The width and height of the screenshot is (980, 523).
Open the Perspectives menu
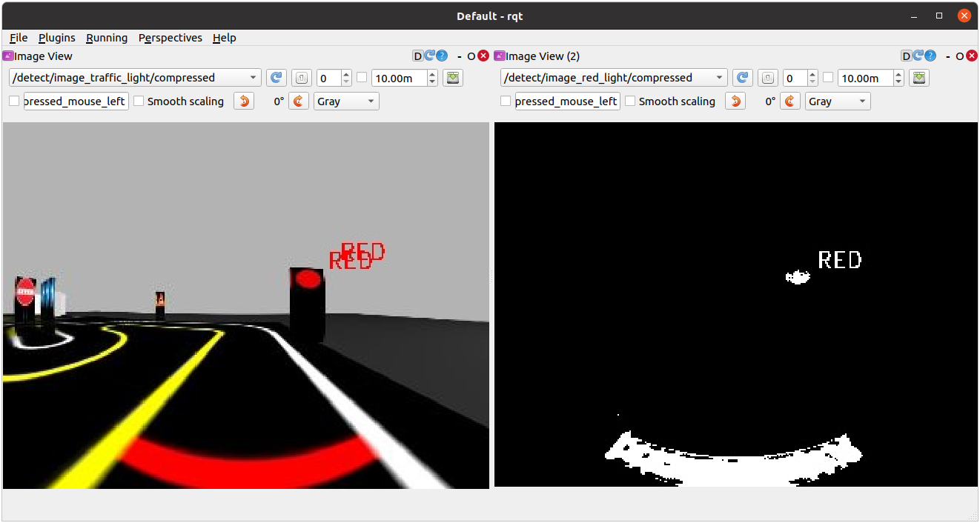[170, 38]
